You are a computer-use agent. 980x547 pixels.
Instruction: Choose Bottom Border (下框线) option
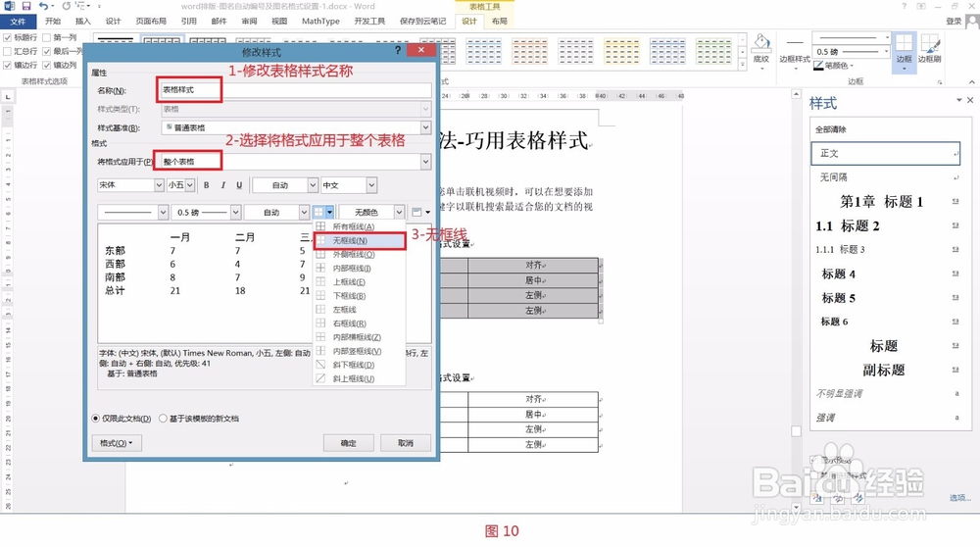click(x=360, y=296)
